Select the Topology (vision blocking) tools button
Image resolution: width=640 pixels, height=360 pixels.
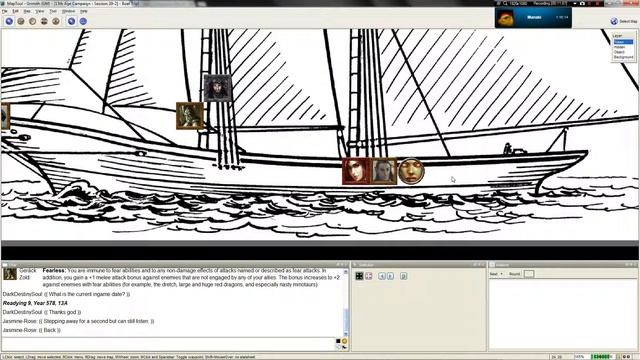click(56, 21)
